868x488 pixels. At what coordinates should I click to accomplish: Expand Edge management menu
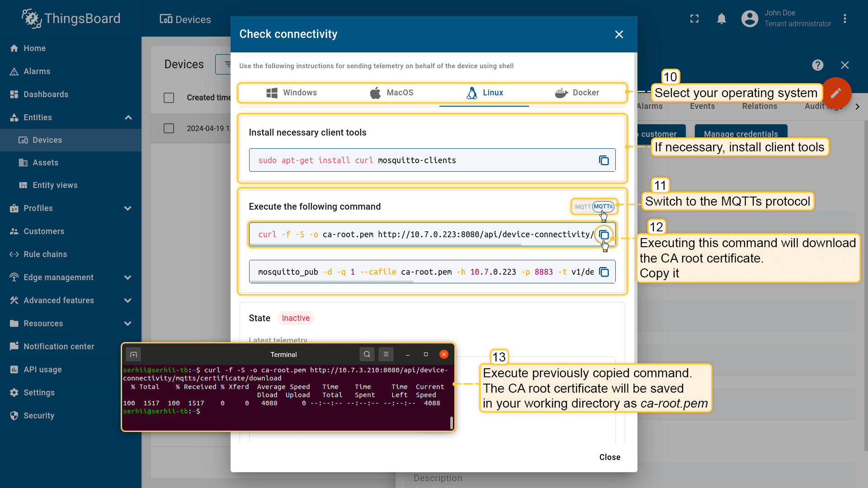[128, 277]
